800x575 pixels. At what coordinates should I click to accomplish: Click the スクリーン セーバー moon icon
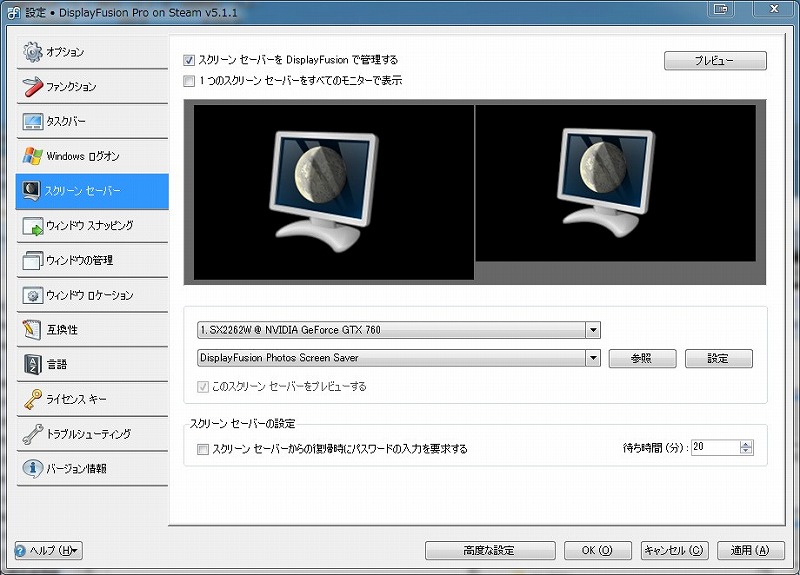pyautogui.click(x=32, y=191)
